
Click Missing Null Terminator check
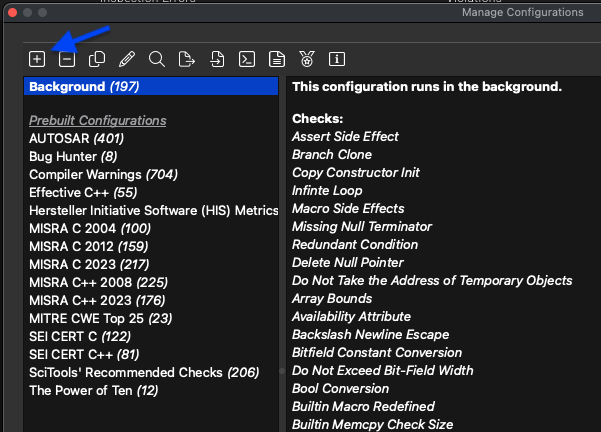(362, 227)
